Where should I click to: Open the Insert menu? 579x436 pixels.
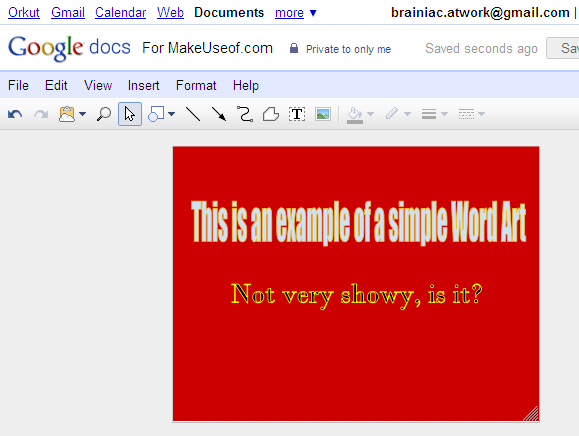pos(143,85)
